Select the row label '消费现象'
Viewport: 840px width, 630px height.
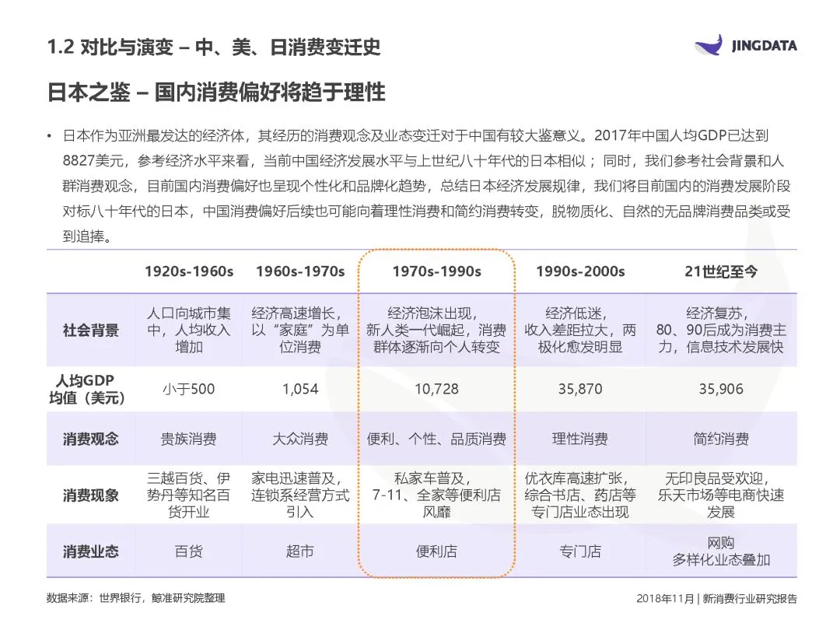pyautogui.click(x=90, y=495)
